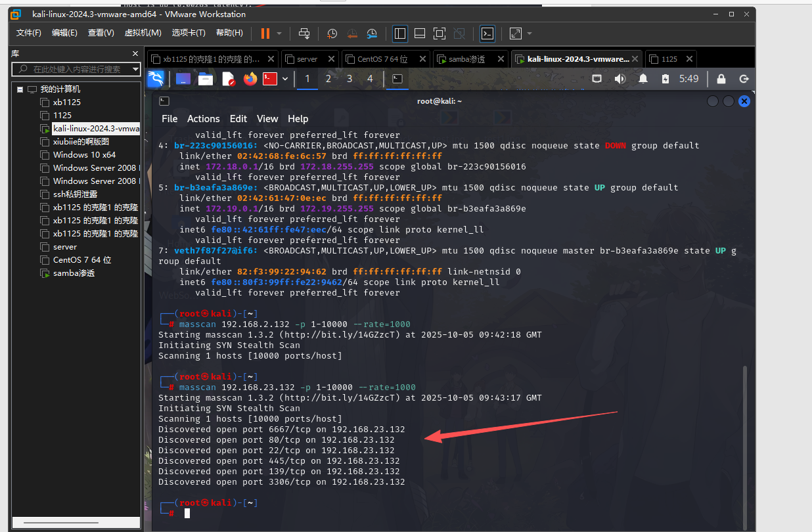Toggle the library sidebar view button
Screen dimensions: 812x532
[x=399, y=33]
